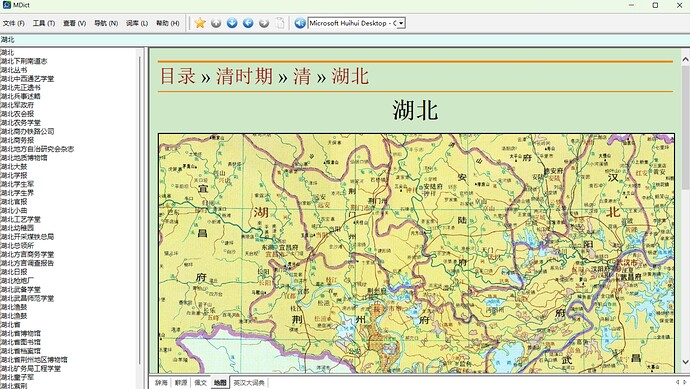Select 湖北枪炮厂 in the word list
Screen dimensions: 690x389
click(x=17, y=281)
